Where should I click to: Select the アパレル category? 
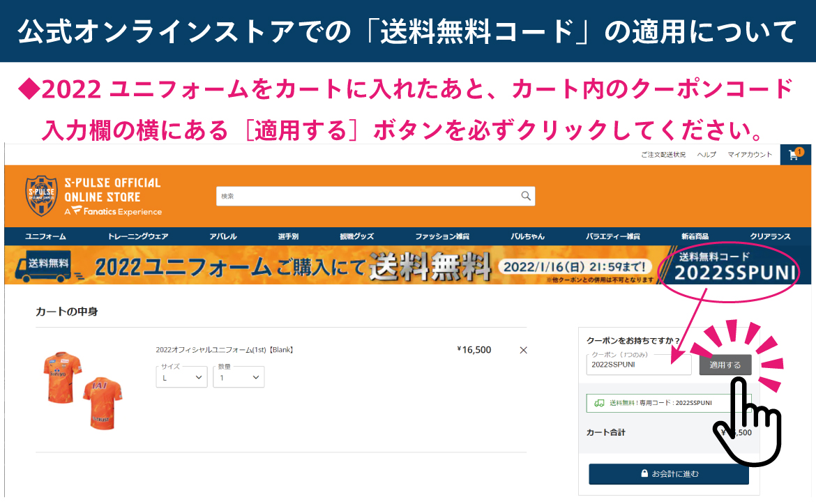coord(223,236)
